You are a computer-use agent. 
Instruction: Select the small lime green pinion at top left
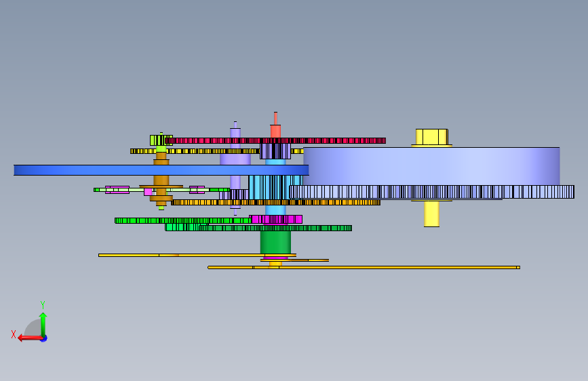click(161, 140)
